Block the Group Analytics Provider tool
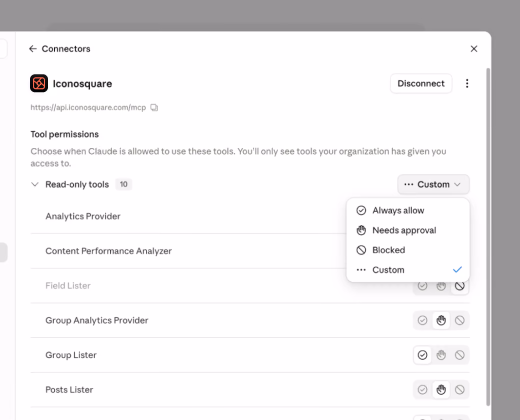Viewport: 520px width, 420px height. pyautogui.click(x=459, y=320)
